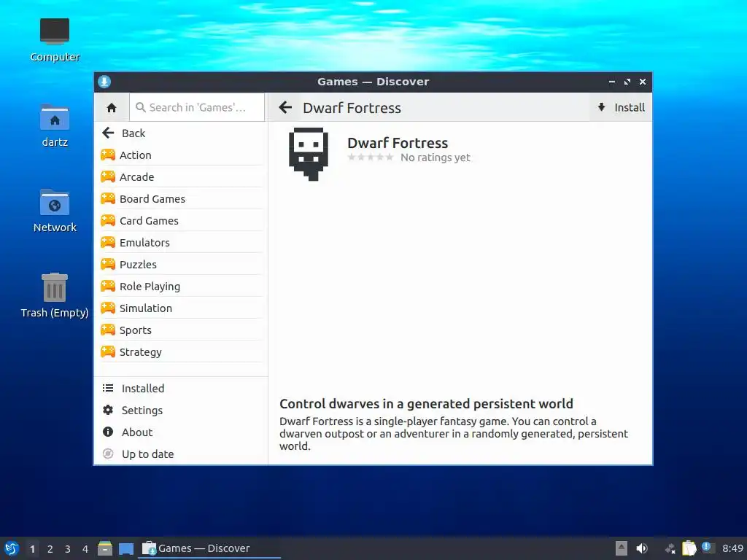
Task: Open the volume control tray icon
Action: (642, 548)
